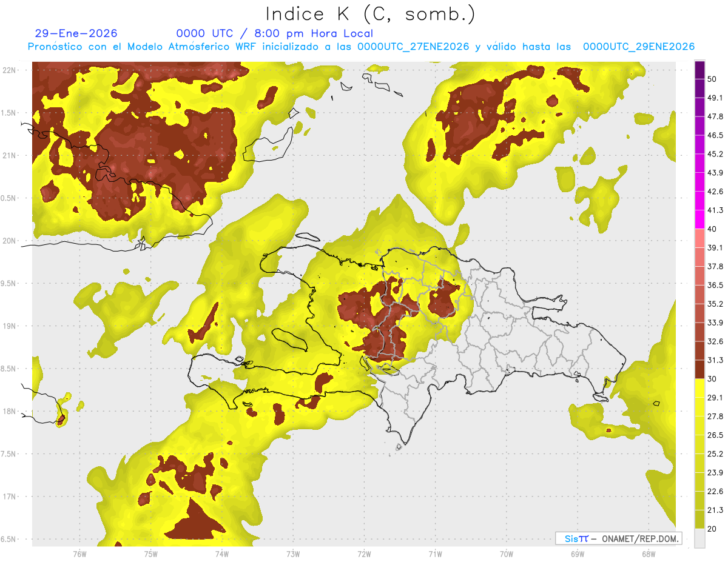
Task: Click the '6.5N' latitude label
Action: point(9,540)
